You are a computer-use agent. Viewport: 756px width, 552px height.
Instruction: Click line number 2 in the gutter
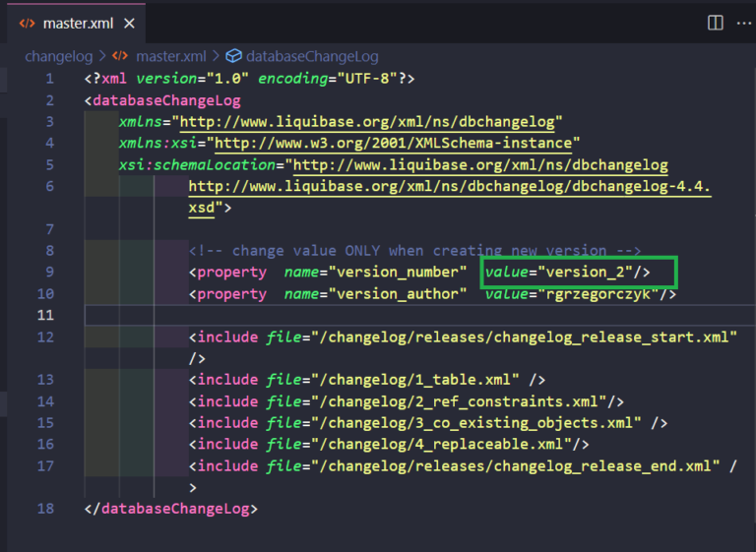[49, 100]
